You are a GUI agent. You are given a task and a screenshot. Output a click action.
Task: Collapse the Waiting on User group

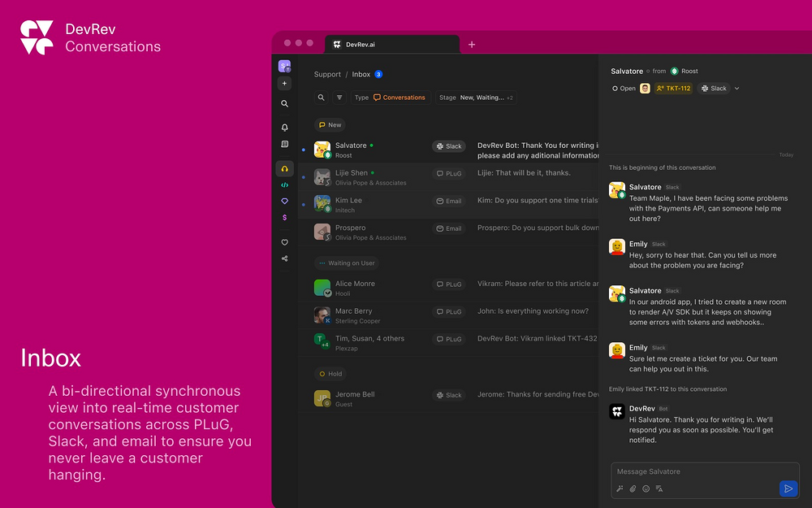click(x=347, y=263)
